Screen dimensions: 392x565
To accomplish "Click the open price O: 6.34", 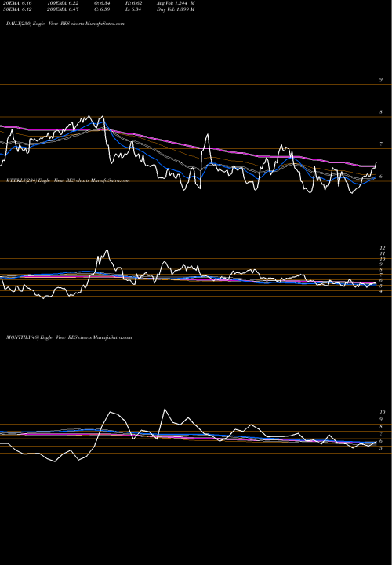I will [103, 3].
